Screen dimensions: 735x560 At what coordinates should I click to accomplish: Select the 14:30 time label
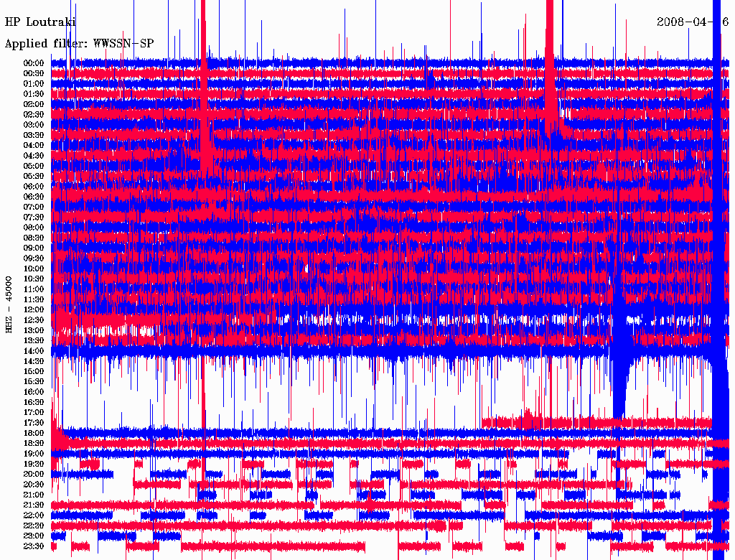point(34,362)
